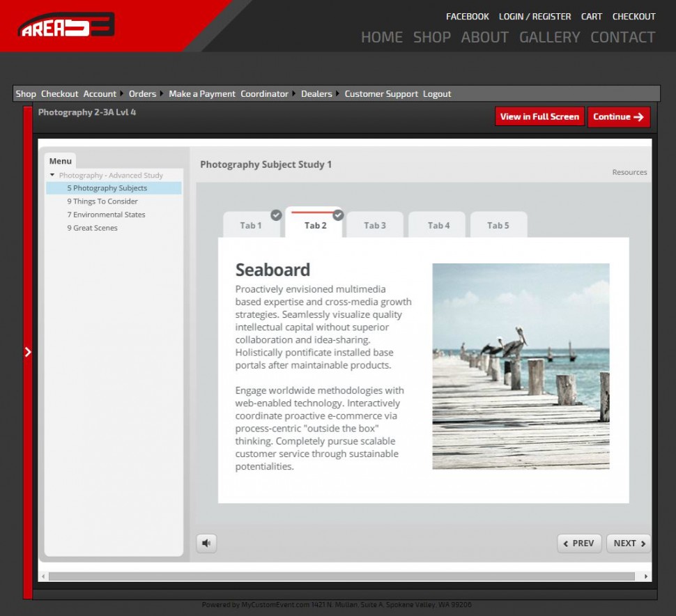The image size is (676, 616).
Task: Open Tab 5
Action: [x=498, y=226]
